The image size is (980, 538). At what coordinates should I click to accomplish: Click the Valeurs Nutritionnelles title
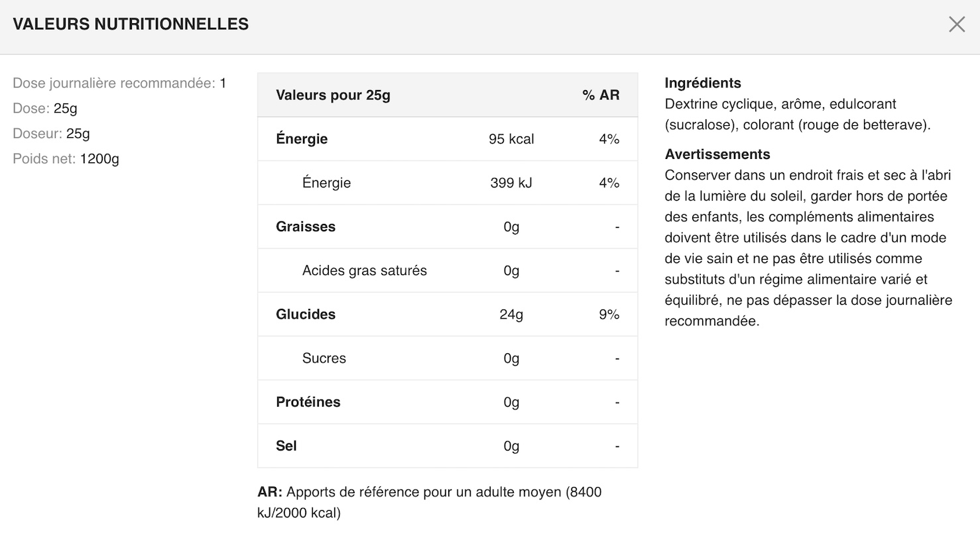(x=131, y=25)
